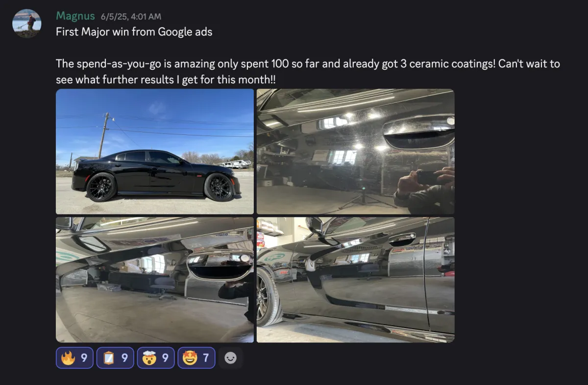
Task: Toggle the exploding head emoji reaction
Action: [156, 358]
